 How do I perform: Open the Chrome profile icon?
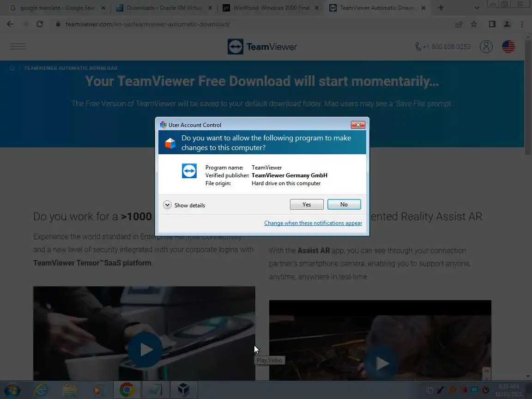(507, 24)
